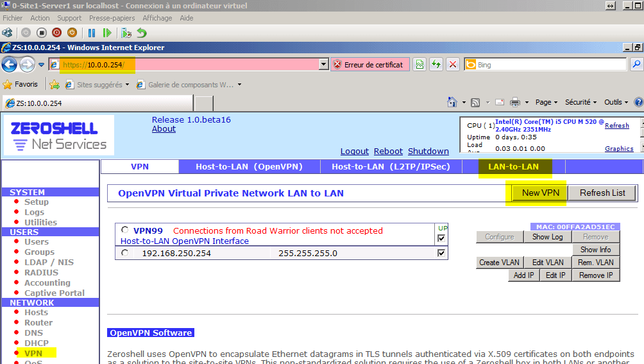
Task: Open the Page menu
Action: 547,102
